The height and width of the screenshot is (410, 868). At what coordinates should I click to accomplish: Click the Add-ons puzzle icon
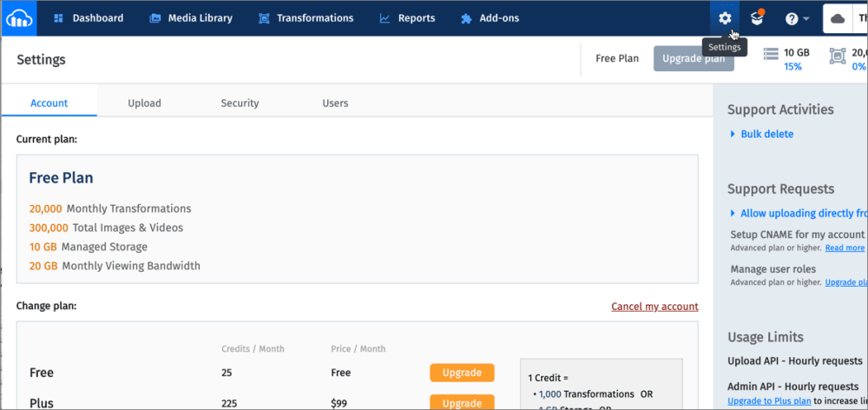467,18
